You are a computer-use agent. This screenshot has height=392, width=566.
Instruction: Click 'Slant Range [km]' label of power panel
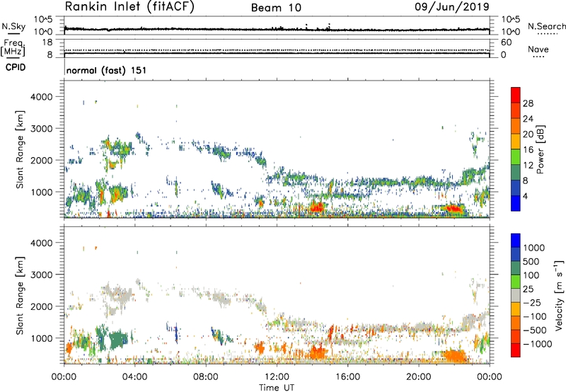pos(21,149)
